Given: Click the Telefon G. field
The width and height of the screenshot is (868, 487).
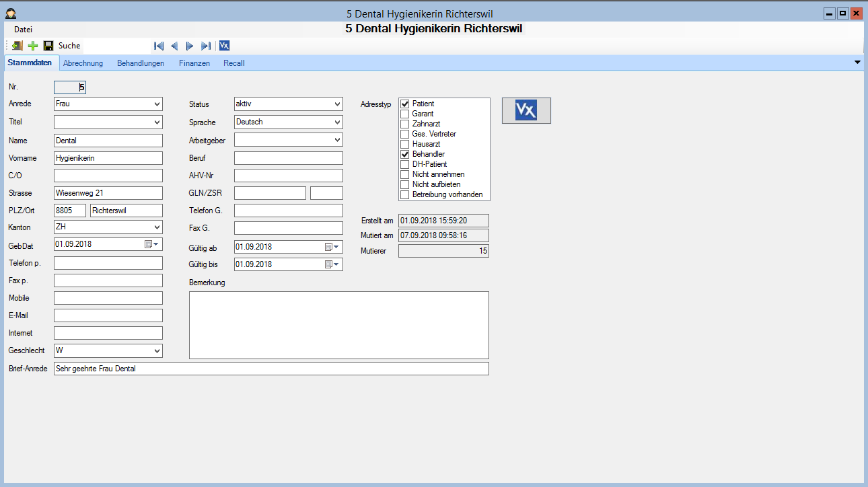Looking at the screenshot, I should click(289, 211).
